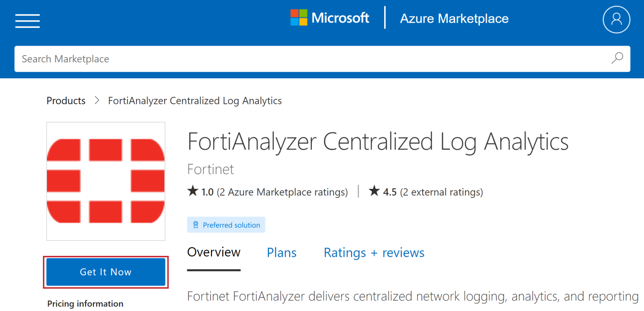Image resolution: width=644 pixels, height=311 pixels.
Task: Click the Fortinet red logo image
Action: pyautogui.click(x=106, y=181)
